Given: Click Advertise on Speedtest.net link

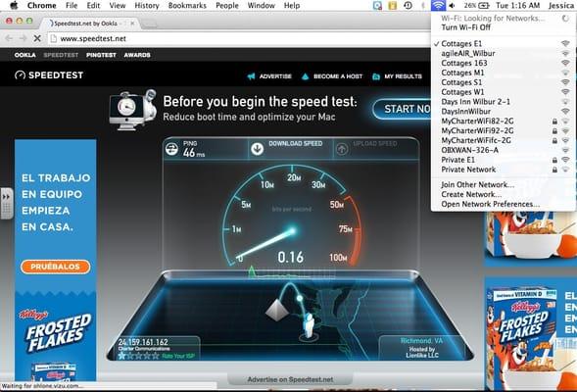Looking at the screenshot, I should coord(290,379).
